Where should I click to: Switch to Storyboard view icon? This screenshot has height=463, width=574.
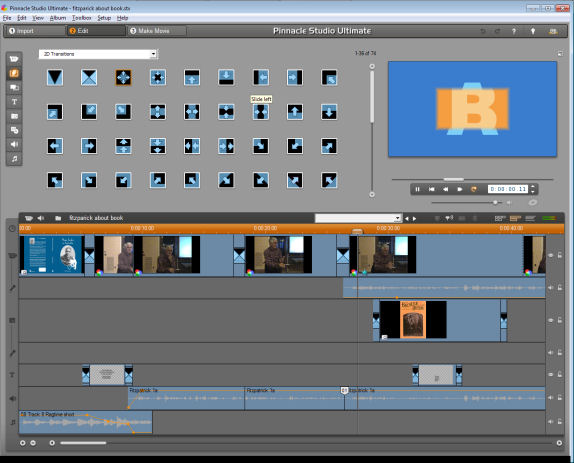(500, 219)
